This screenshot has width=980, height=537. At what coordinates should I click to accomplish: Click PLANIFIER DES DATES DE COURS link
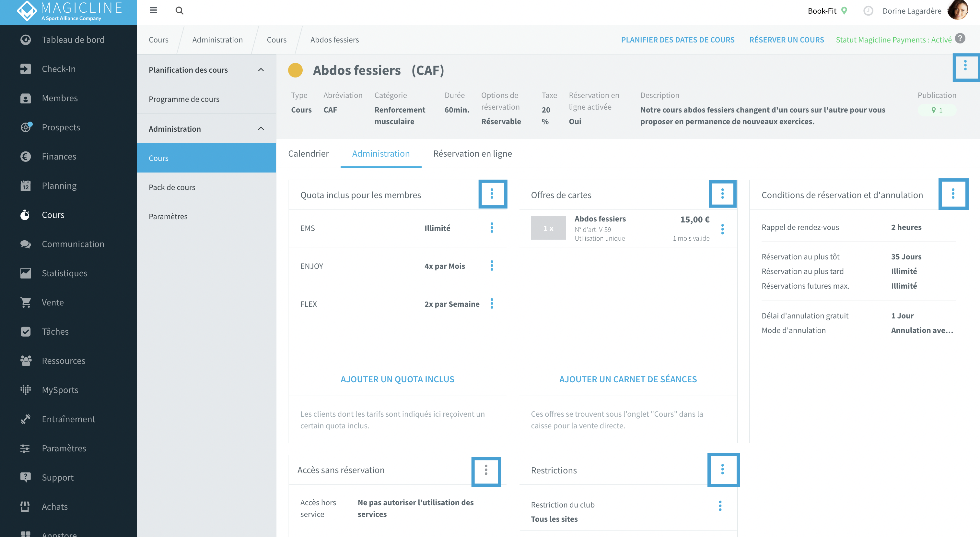click(678, 40)
